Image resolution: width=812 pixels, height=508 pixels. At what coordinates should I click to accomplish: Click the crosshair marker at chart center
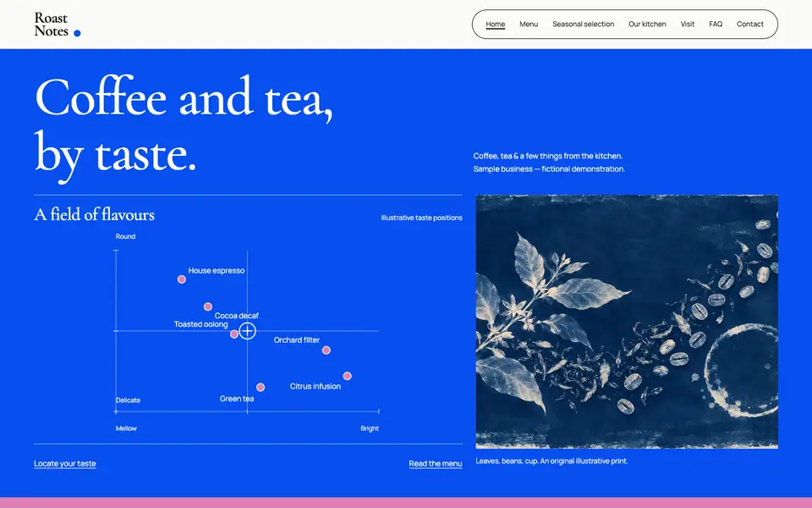pyautogui.click(x=248, y=331)
